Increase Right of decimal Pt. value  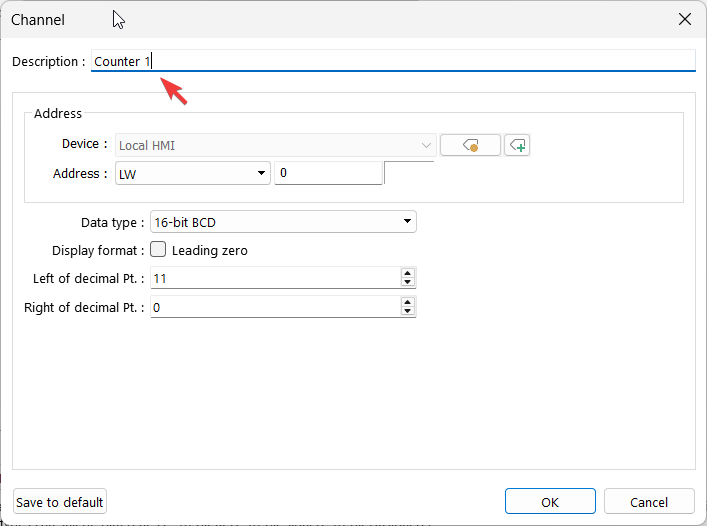coord(407,302)
